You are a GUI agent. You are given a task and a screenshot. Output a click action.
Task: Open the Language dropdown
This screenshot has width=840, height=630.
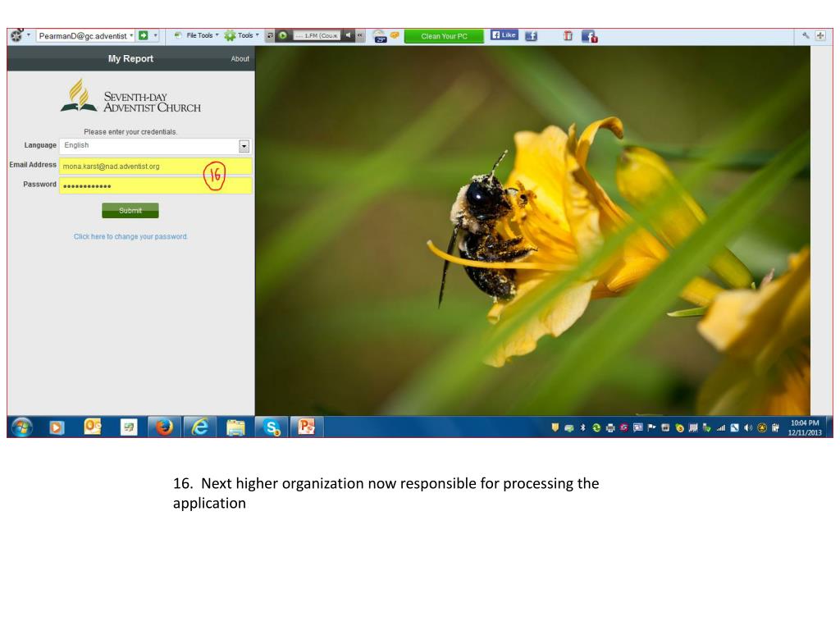[244, 146]
